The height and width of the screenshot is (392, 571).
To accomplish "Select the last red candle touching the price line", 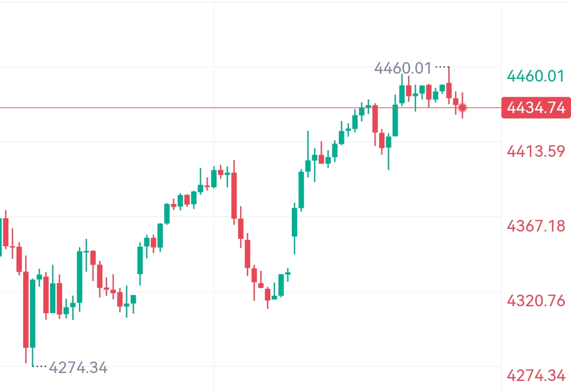I will click(x=456, y=102).
